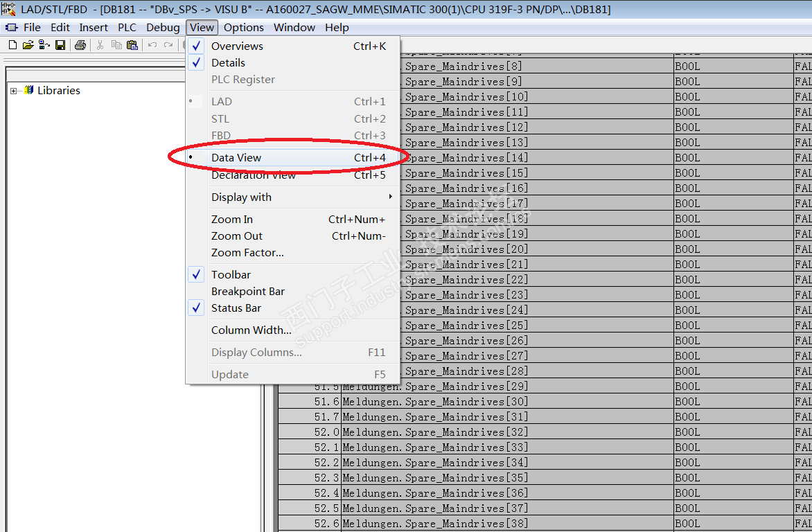Click cell Meldungen.Spare_Maindrives[36]

(x=507, y=493)
